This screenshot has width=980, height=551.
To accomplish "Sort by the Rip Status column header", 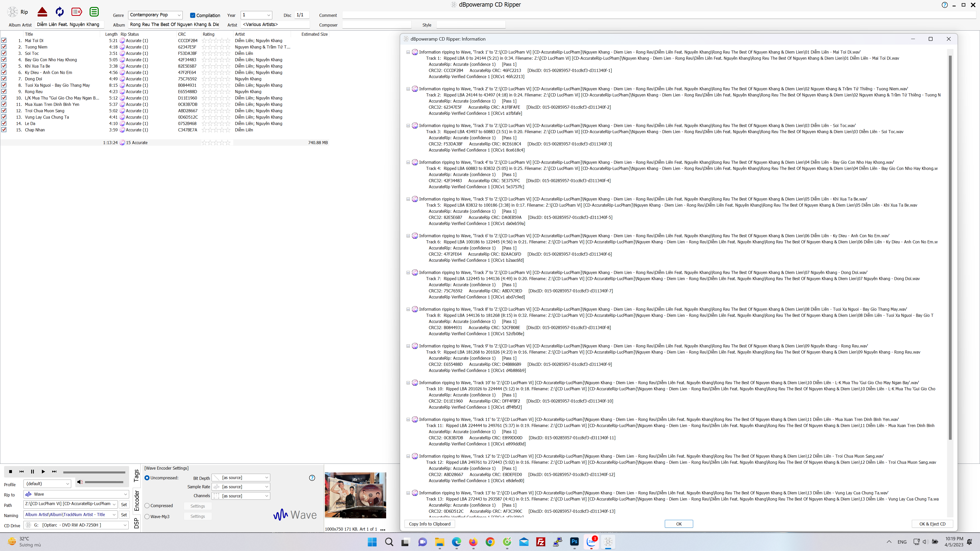I will coord(148,34).
